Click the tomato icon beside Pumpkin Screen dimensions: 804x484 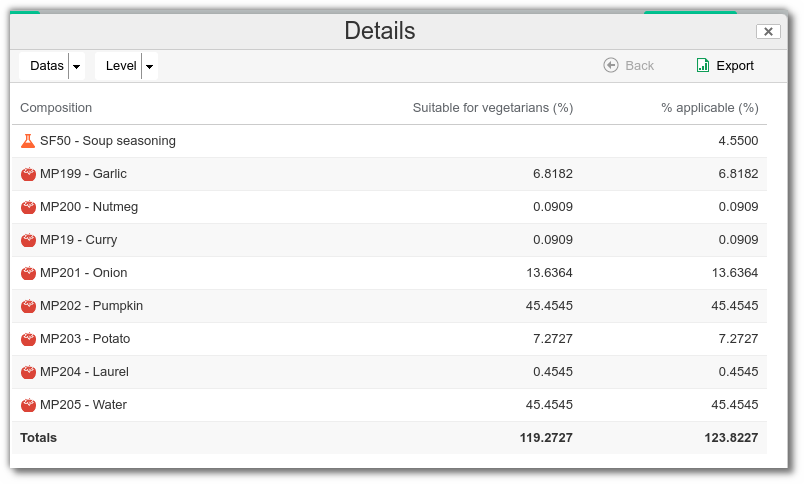[x=28, y=306]
